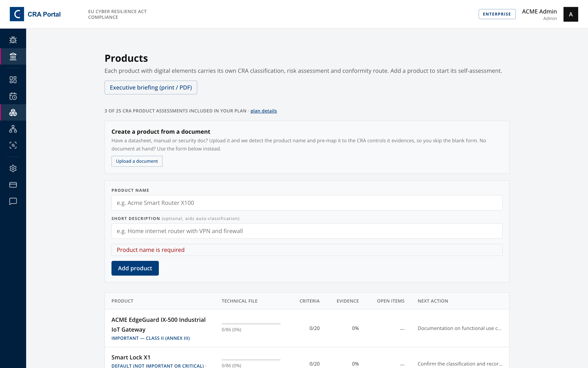Open the calendar clock deadlines icon
This screenshot has height=368, width=588.
pos(13,96)
